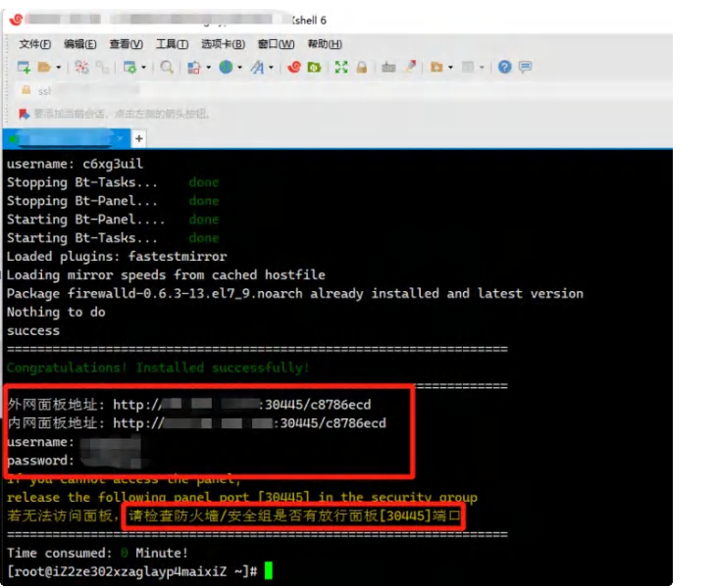
Task: Click 'Congratulations! Installed successfully!' text
Action: [158, 367]
